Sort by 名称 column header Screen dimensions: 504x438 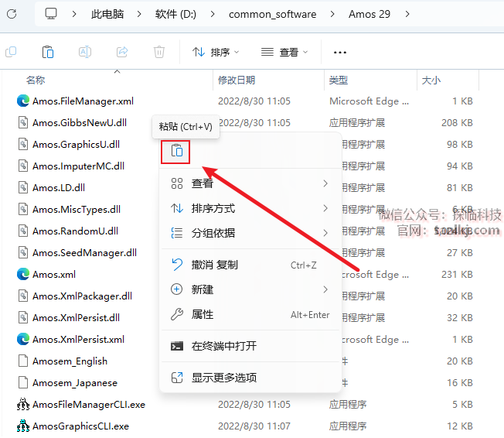click(x=36, y=80)
